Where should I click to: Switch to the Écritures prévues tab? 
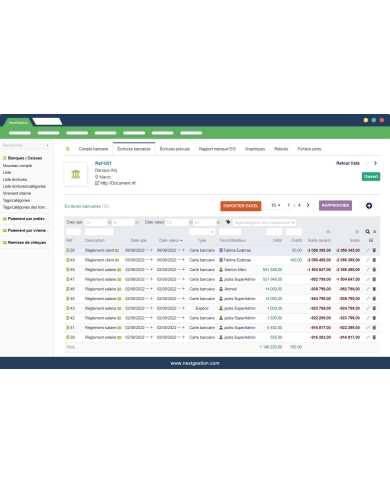pyautogui.click(x=175, y=149)
